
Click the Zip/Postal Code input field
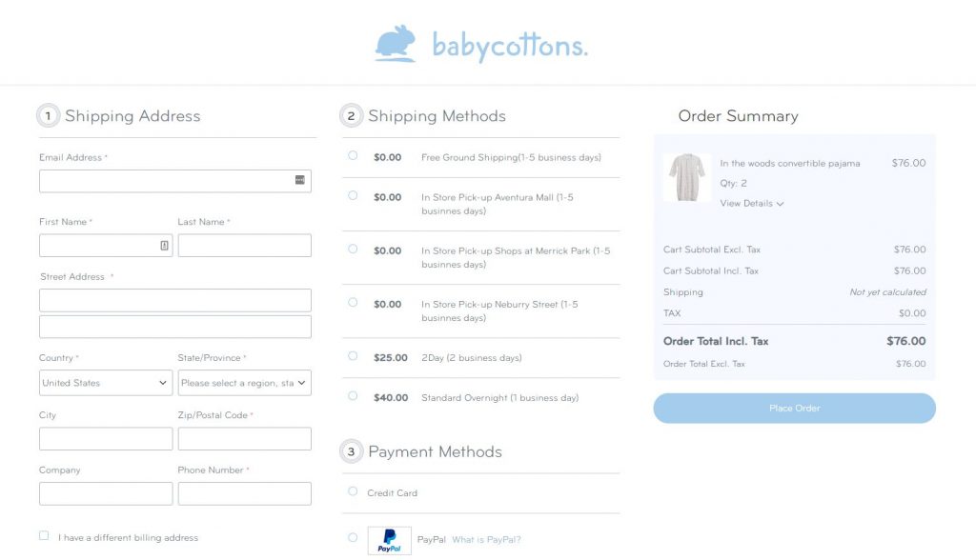click(245, 439)
